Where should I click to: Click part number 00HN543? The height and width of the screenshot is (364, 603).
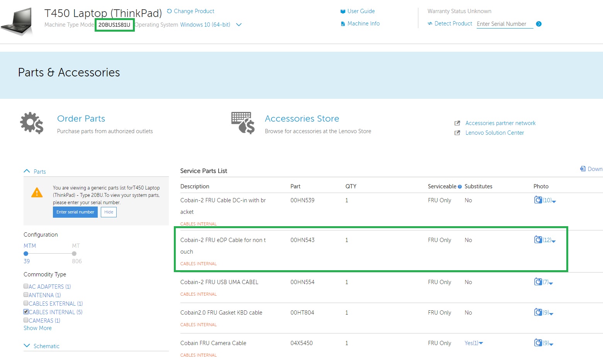[x=302, y=240]
